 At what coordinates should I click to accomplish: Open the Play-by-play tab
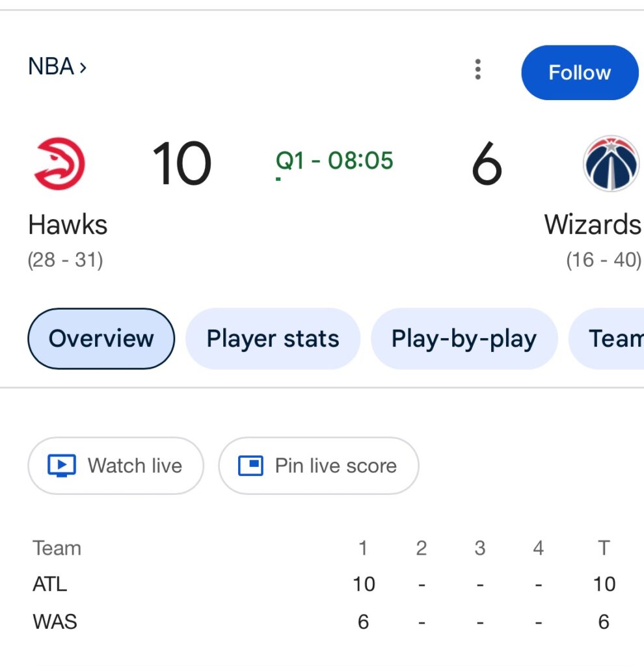click(x=464, y=339)
